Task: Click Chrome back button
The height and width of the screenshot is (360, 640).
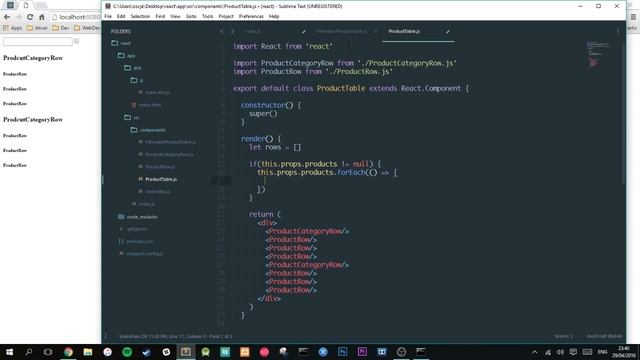Action: (7, 17)
